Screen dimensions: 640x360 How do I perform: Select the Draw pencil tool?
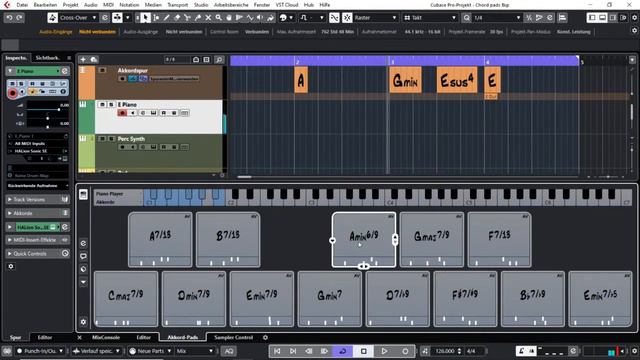[x=167, y=18]
